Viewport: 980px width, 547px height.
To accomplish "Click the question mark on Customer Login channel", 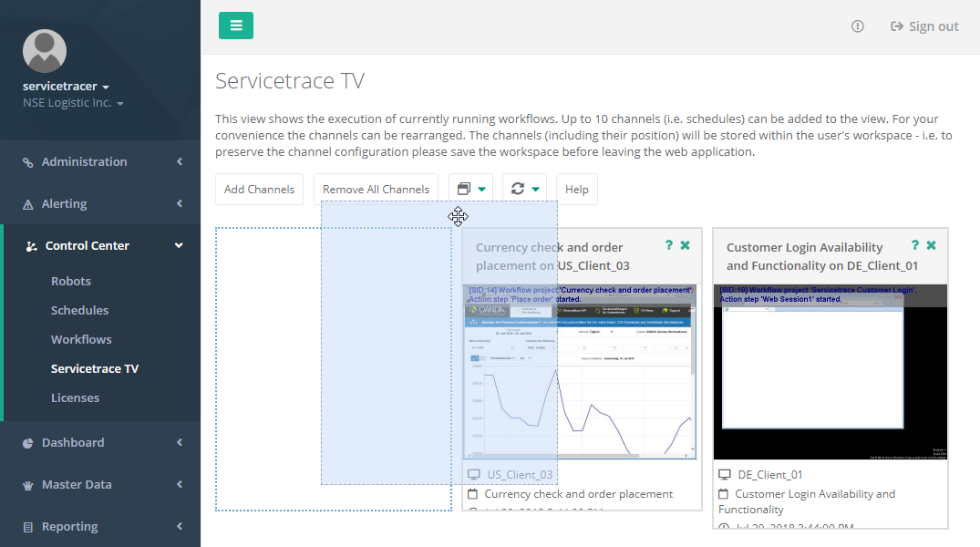I will tap(915, 245).
